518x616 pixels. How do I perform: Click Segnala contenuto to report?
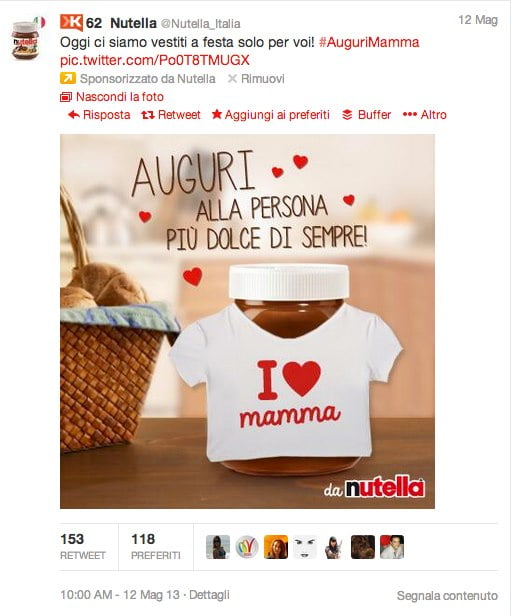pos(447,596)
